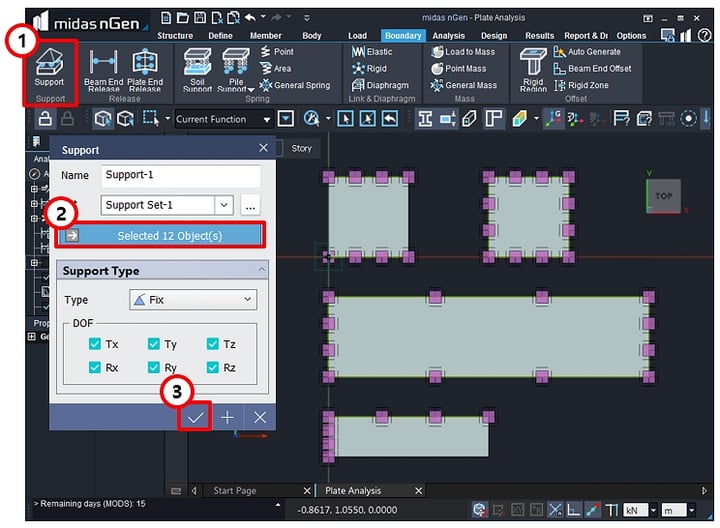
Task: Open the Beam End Offset tool
Action: (x=592, y=68)
